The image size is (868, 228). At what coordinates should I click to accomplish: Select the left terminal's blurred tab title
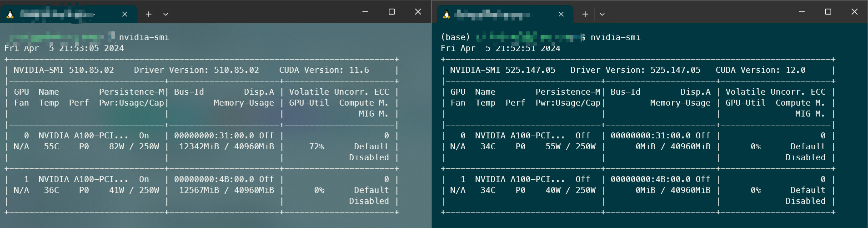pos(57,15)
